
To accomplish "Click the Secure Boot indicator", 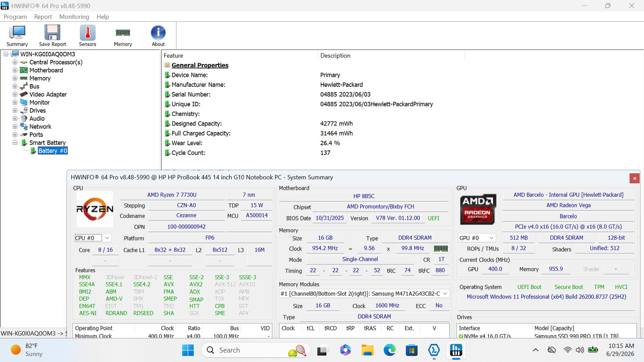I will pyautogui.click(x=569, y=287).
